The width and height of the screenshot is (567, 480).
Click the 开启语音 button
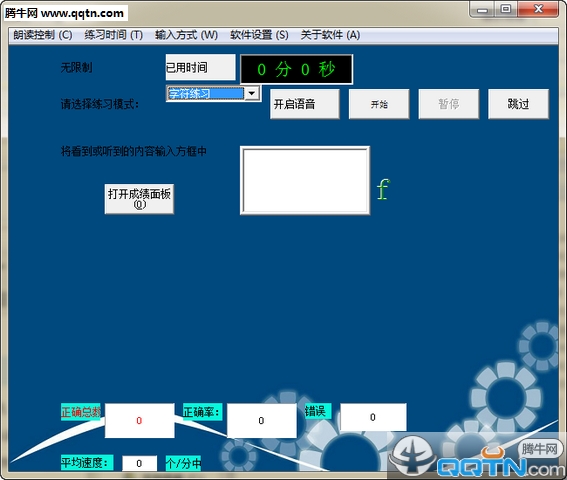click(305, 104)
